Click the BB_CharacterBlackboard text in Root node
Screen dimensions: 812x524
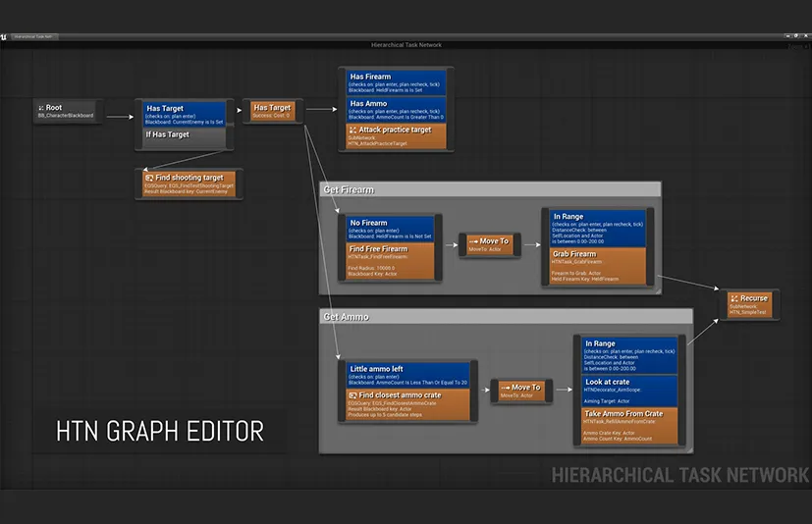[x=66, y=116]
